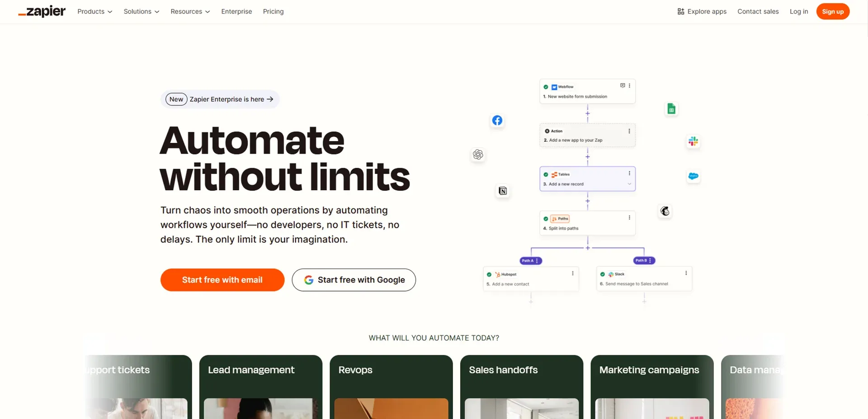Click the Zapier logo
The width and height of the screenshot is (868, 419).
pyautogui.click(x=42, y=11)
